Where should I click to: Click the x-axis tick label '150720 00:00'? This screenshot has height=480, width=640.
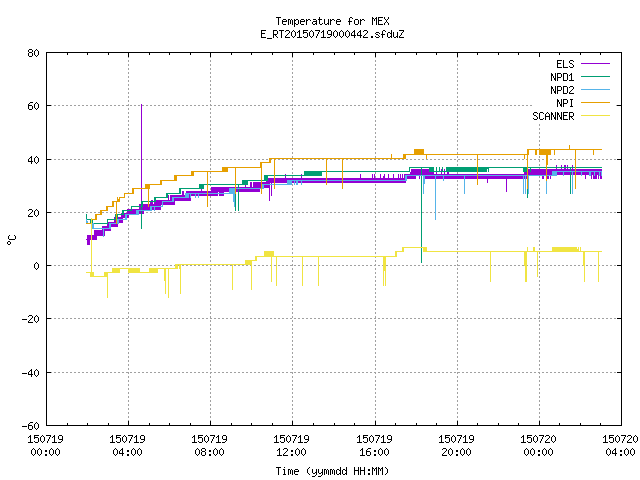click(x=538, y=445)
